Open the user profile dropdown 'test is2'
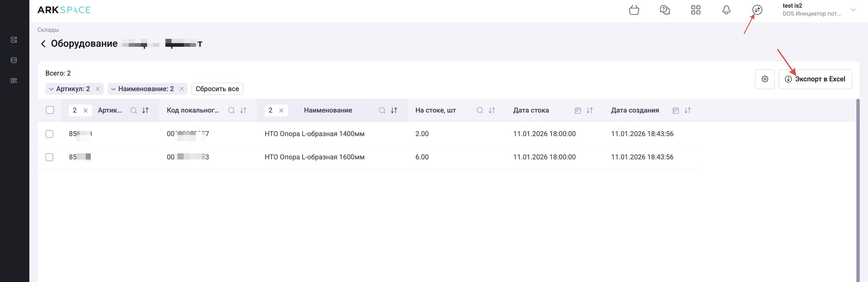The width and height of the screenshot is (868, 282). (853, 10)
